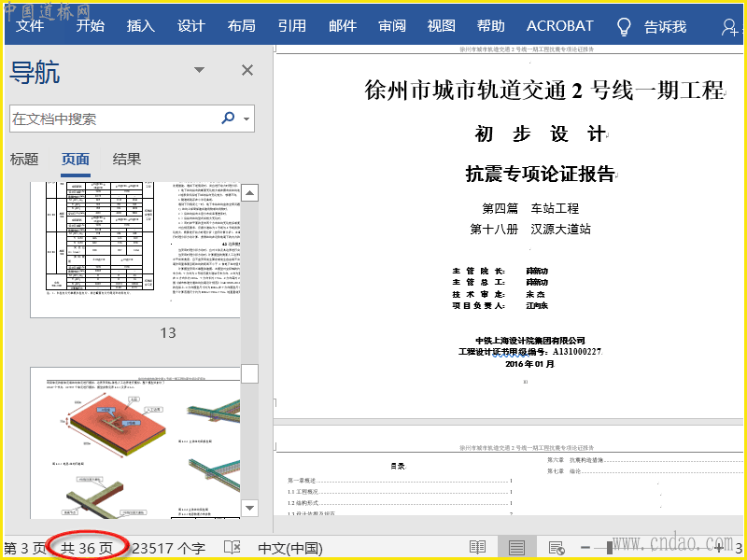Click the 初步设计 heading text
Image resolution: width=747 pixels, height=560 pixels.
click(540, 133)
